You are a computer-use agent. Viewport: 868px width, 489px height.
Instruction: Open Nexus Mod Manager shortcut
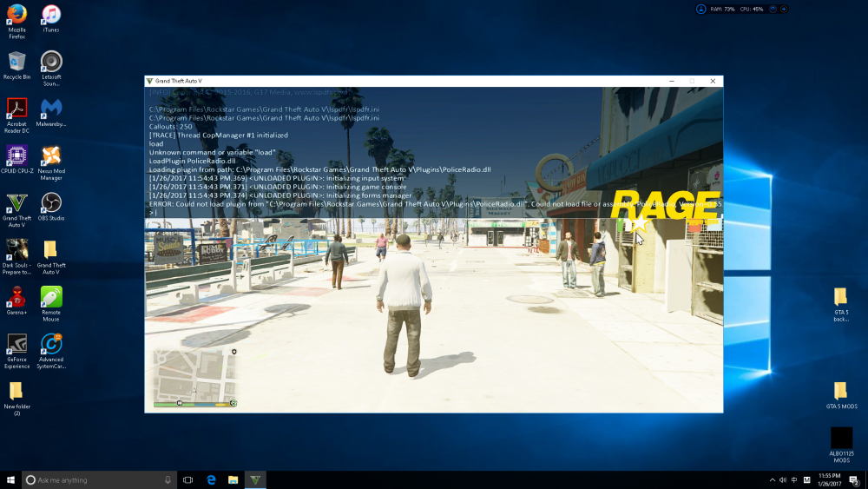(51, 162)
